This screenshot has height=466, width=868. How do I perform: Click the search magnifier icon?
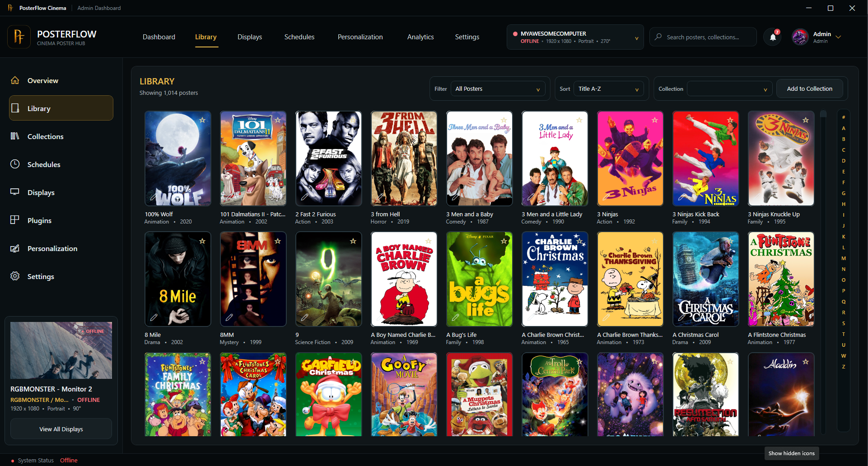[658, 37]
